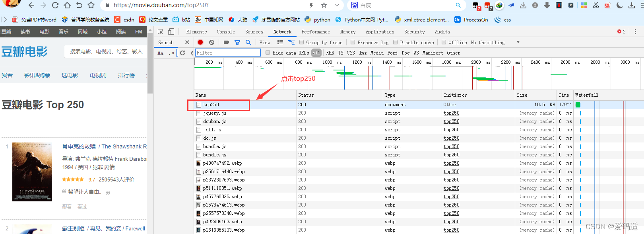Expand address bar dropdown chevron
644x234 pixels.
point(337,5)
